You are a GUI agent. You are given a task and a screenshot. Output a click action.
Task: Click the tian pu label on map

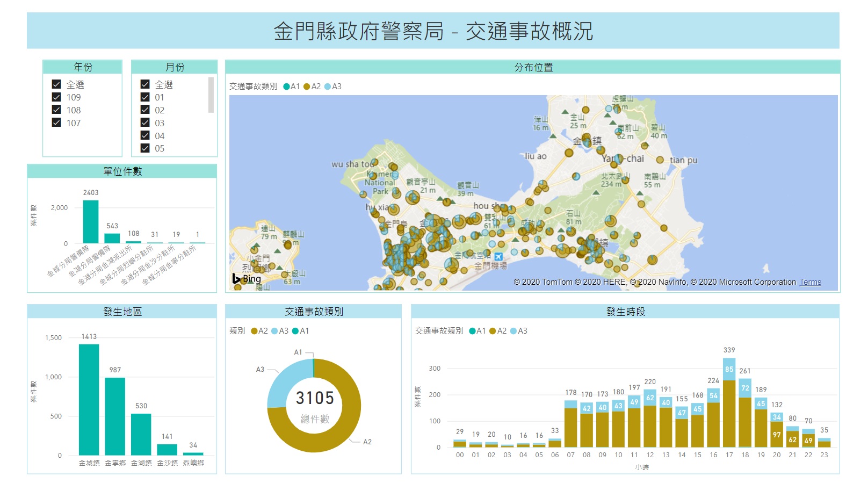tap(683, 160)
